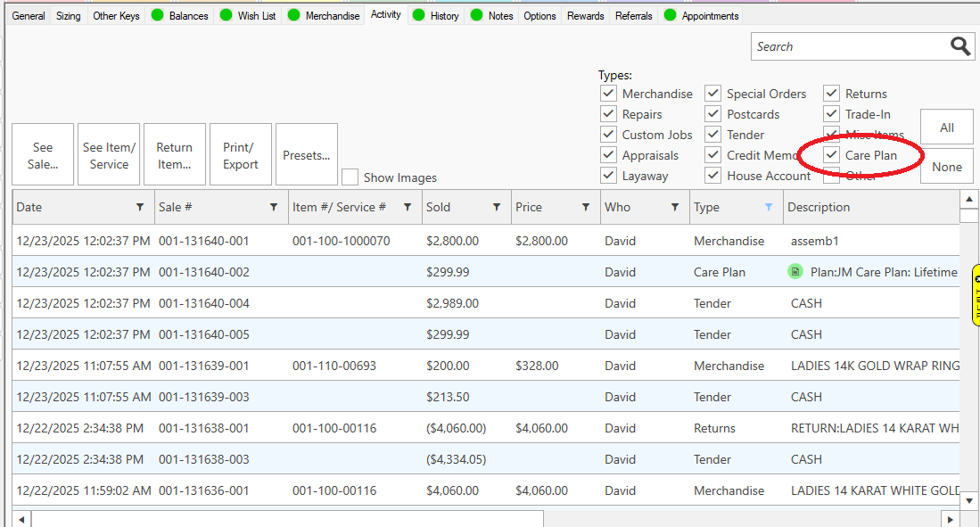Click the See Sale... button
980x527 pixels.
(x=43, y=155)
